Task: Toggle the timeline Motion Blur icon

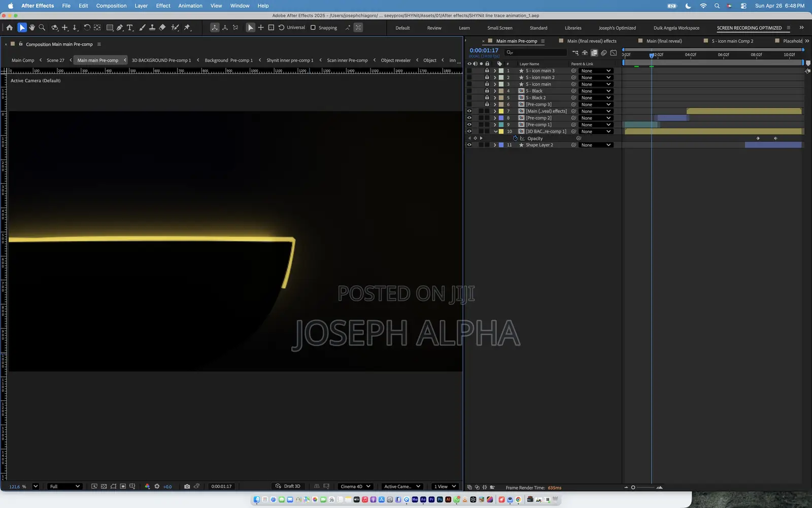Action: coord(604,52)
